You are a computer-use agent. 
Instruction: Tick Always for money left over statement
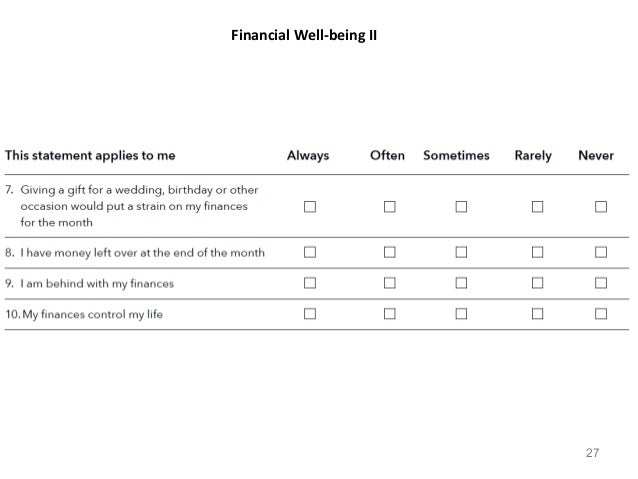(x=310, y=252)
